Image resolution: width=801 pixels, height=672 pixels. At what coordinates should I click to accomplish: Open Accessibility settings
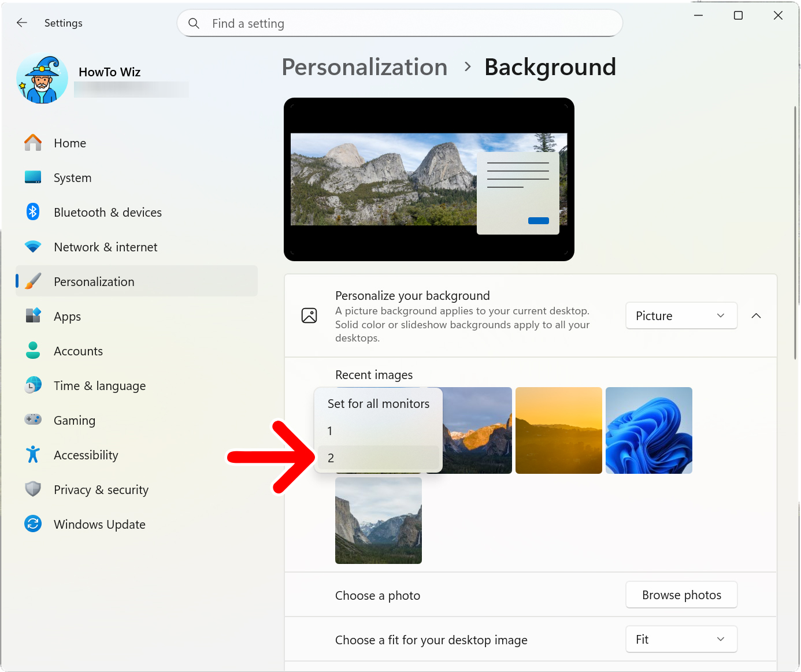point(86,455)
